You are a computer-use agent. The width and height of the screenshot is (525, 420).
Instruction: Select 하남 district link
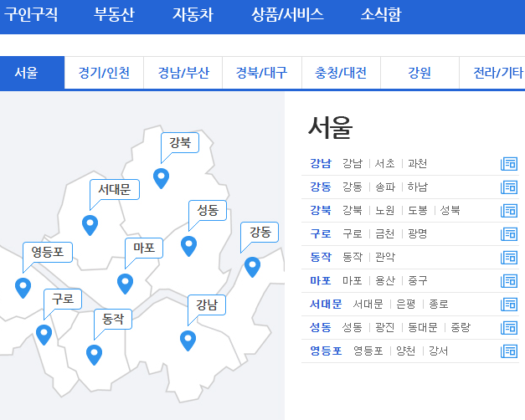[x=418, y=187]
